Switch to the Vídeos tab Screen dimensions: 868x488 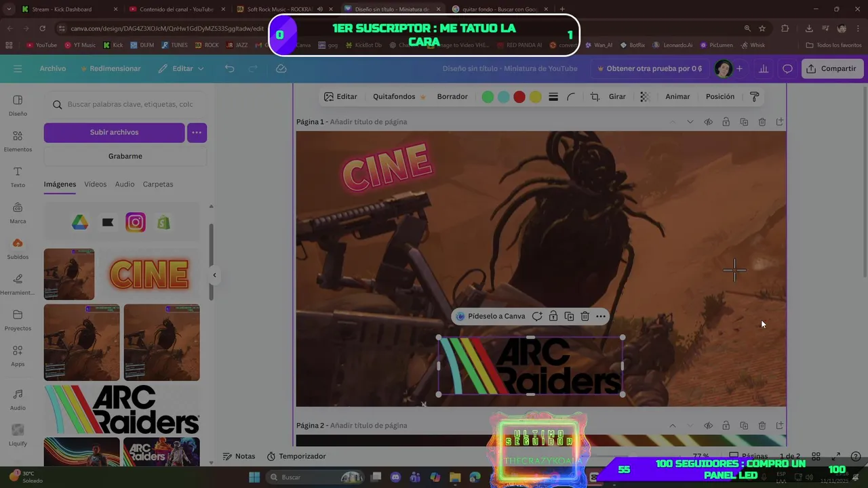[95, 184]
